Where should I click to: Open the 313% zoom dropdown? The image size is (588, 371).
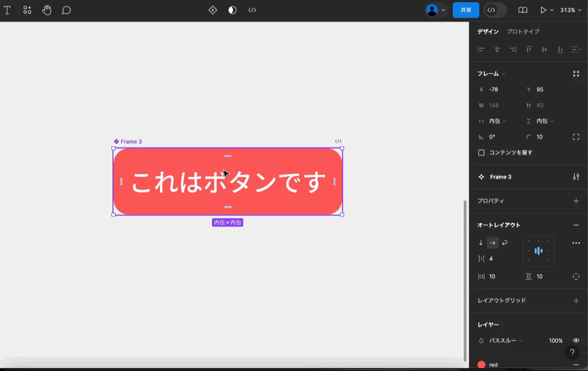571,10
